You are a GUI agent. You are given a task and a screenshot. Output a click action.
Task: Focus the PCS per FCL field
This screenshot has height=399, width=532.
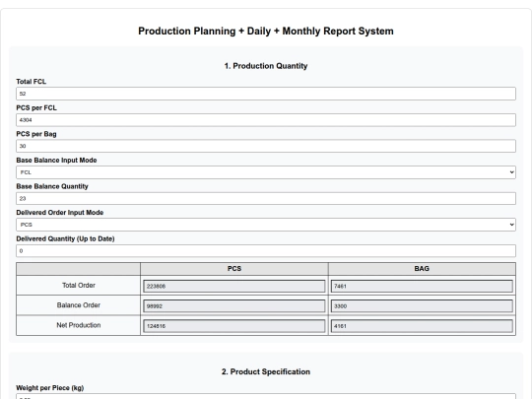(x=266, y=120)
